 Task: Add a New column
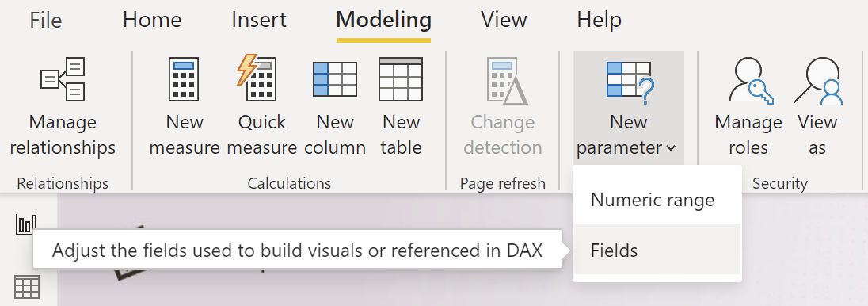click(x=335, y=106)
